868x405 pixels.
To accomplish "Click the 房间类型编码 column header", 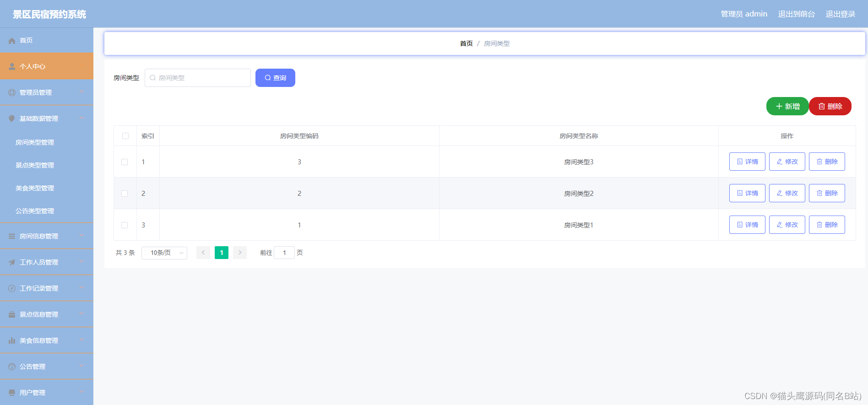I will tap(299, 136).
